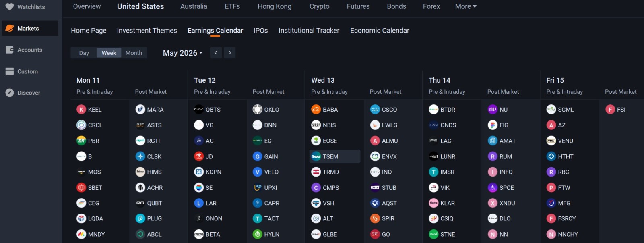Select the United States market tab
The image size is (644, 243).
click(140, 6)
